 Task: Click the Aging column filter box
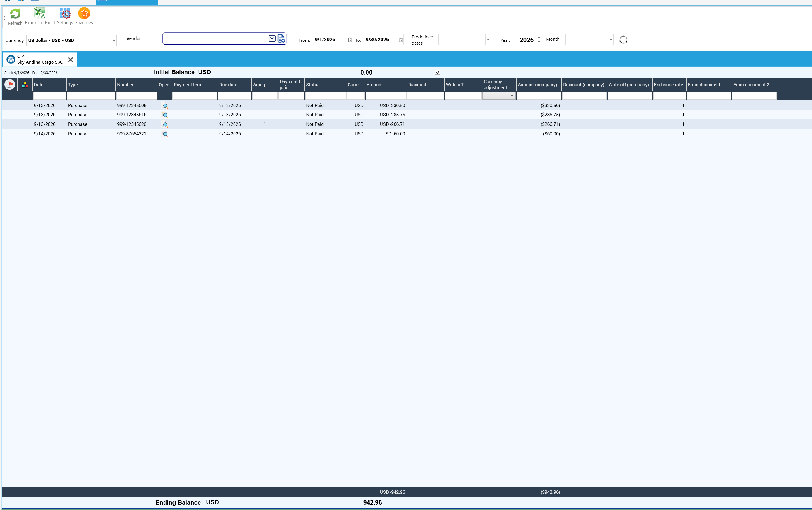265,96
